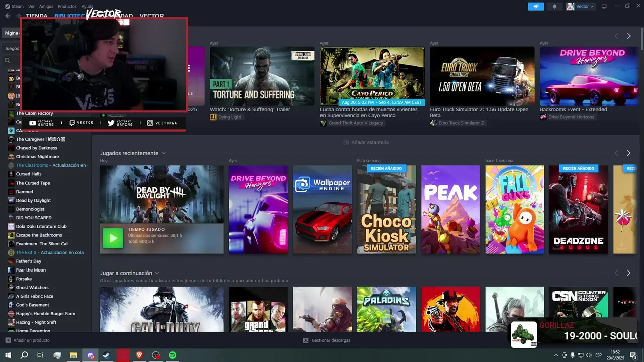Previous page arrow of Jugar a continuación
This screenshot has height=362, width=644.
(616, 273)
